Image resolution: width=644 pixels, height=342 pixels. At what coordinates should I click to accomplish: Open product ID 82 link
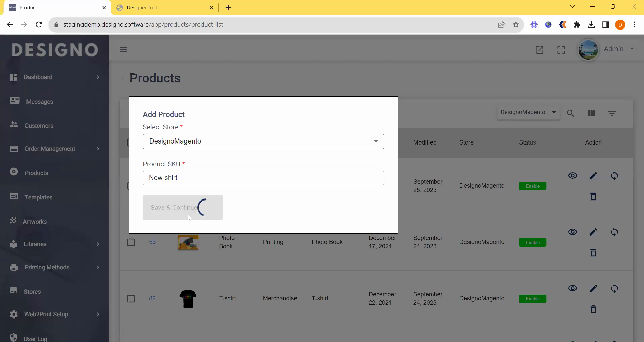pyautogui.click(x=152, y=298)
